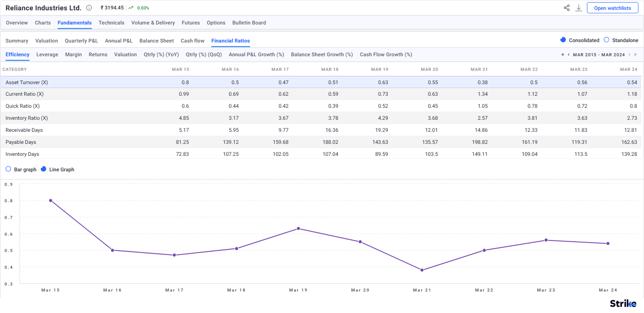Open the Bulletin Board tab

(x=249, y=23)
